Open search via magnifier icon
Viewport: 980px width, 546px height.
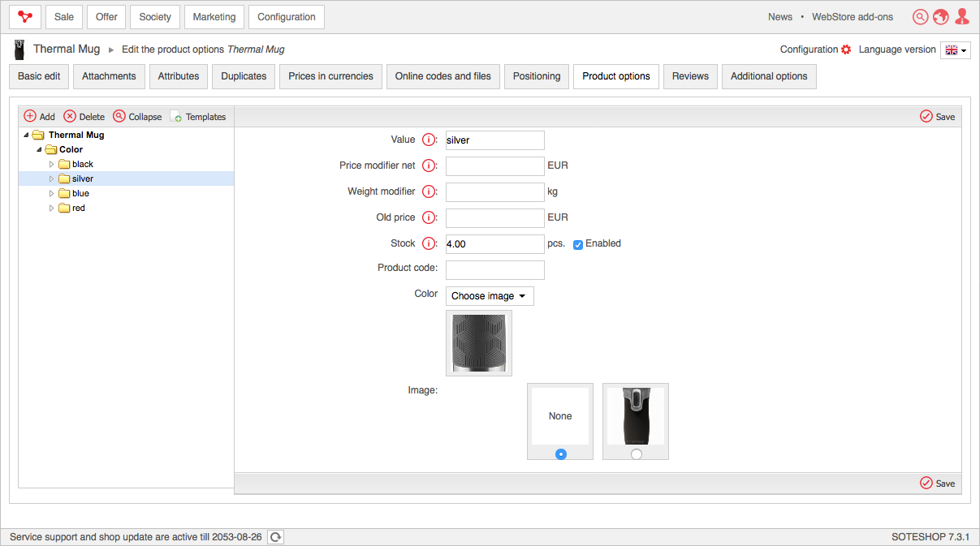tap(920, 17)
